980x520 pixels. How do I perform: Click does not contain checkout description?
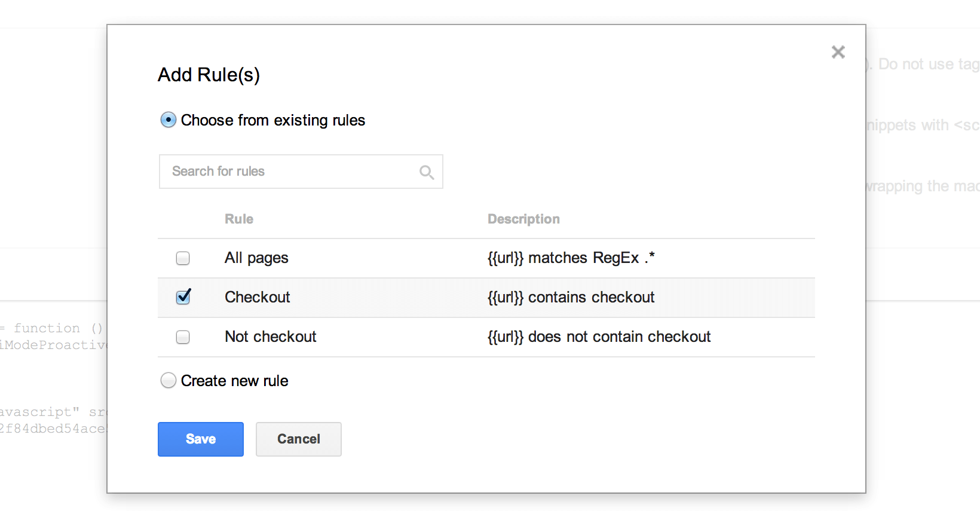(599, 337)
